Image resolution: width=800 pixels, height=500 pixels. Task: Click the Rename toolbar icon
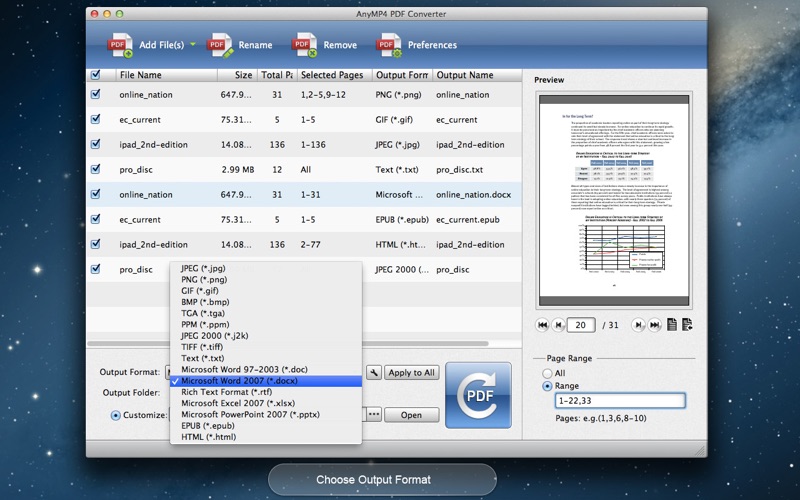click(x=220, y=45)
